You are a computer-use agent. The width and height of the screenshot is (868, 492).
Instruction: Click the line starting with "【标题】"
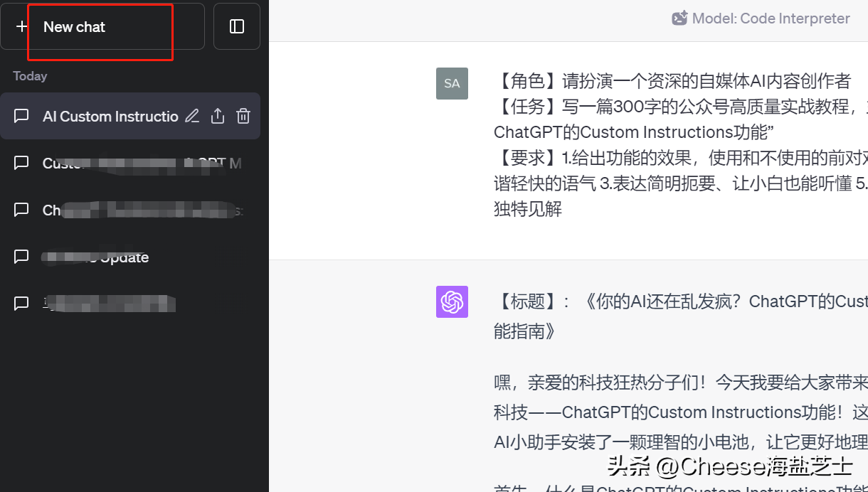681,301
